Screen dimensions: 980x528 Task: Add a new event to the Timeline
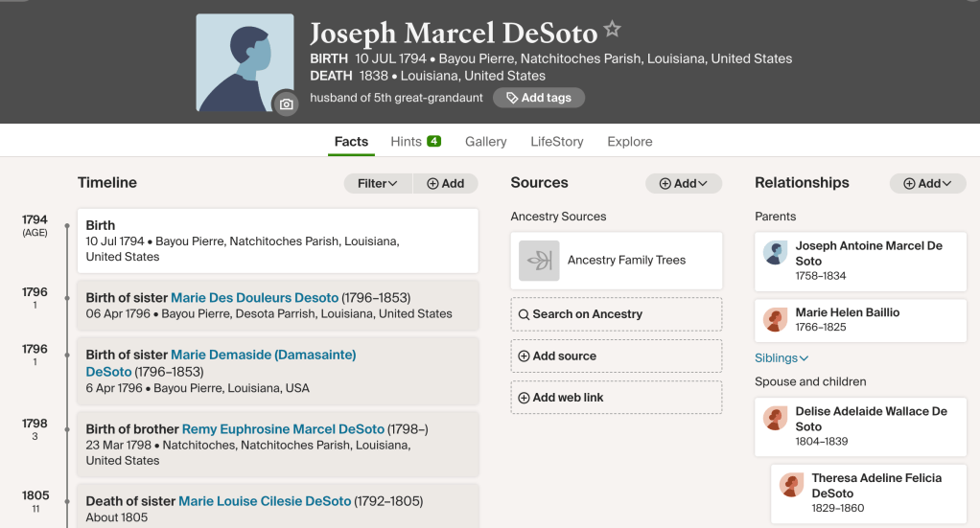[445, 183]
